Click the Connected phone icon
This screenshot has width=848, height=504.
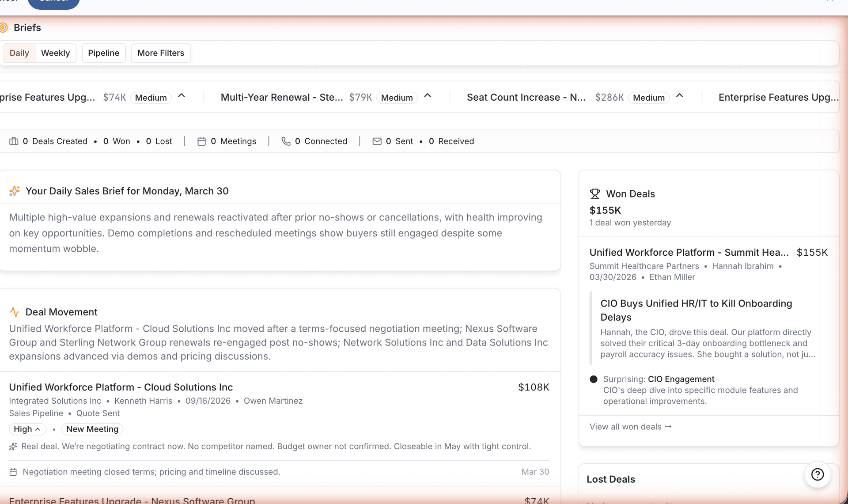point(286,141)
